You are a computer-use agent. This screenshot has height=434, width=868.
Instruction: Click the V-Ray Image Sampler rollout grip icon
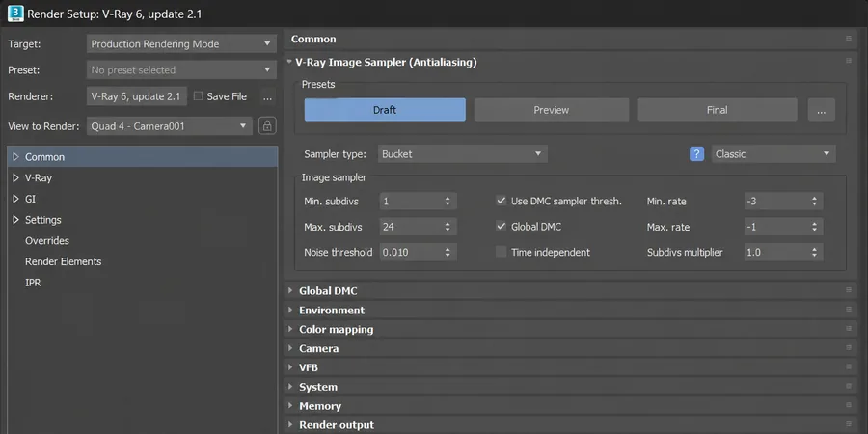tap(848, 61)
